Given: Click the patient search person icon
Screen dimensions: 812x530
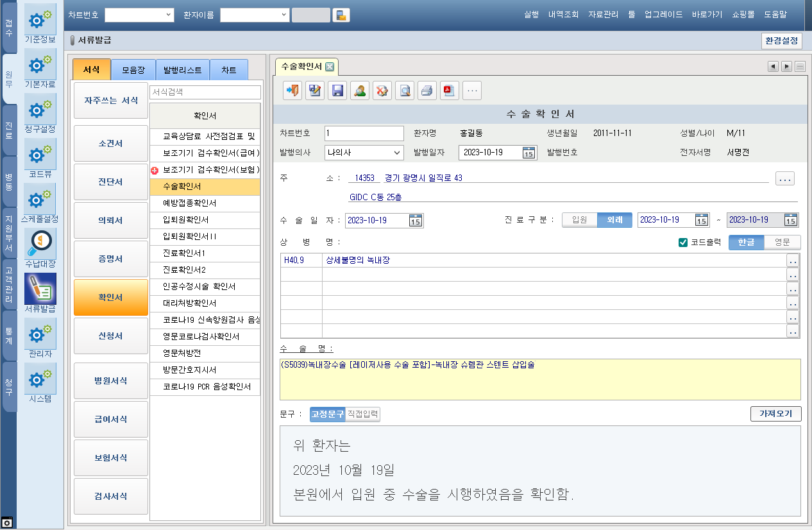Looking at the screenshot, I should coord(360,91).
